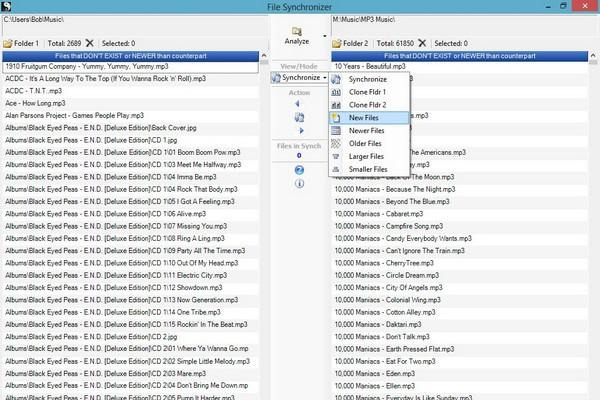Select Alan Parsons Project - Games People Play.mp3

[x=130, y=116]
